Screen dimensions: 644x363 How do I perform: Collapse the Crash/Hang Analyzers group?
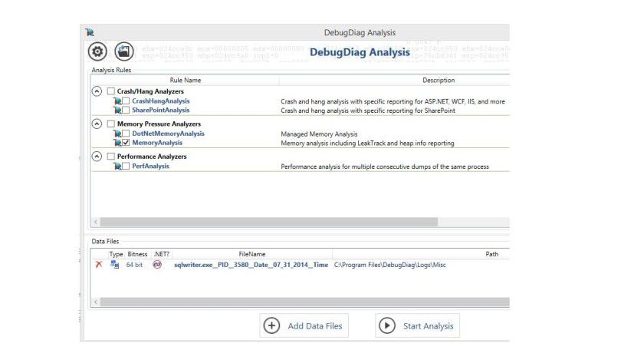click(97, 91)
